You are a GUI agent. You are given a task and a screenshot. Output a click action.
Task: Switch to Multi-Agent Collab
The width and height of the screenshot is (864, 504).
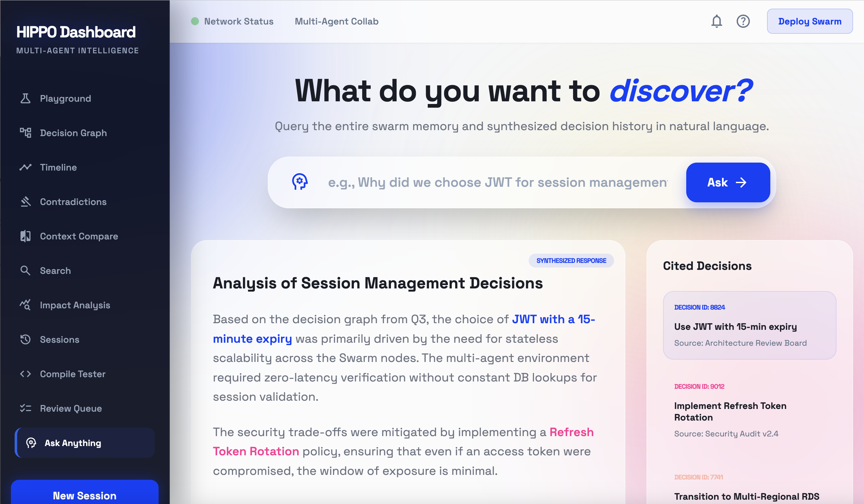(x=336, y=21)
